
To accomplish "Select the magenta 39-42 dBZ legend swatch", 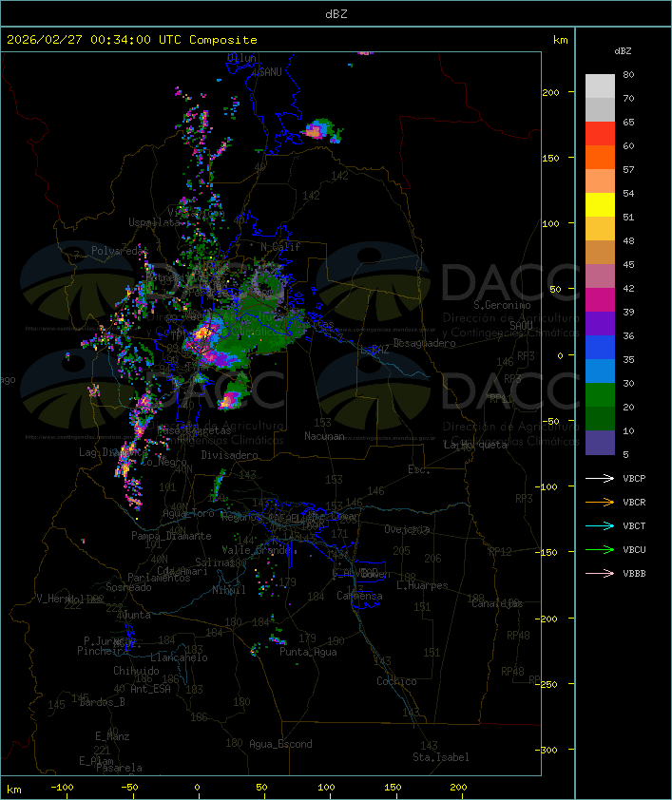I will click(x=600, y=300).
